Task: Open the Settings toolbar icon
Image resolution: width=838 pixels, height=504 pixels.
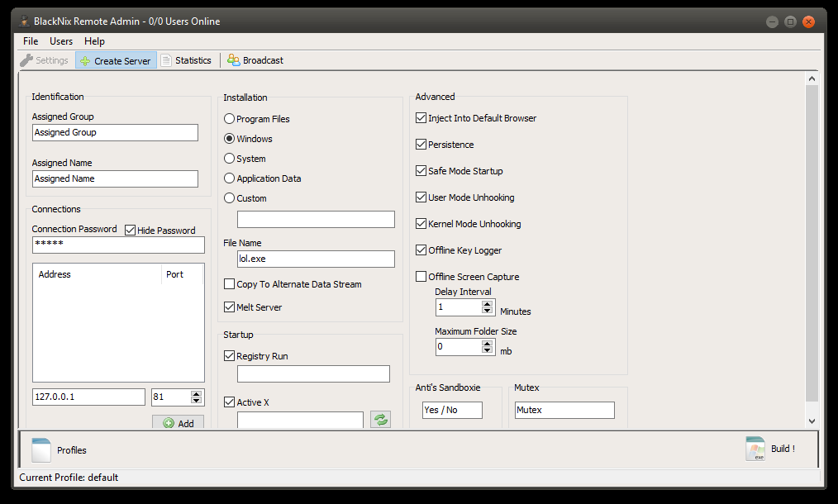Action: (27, 59)
